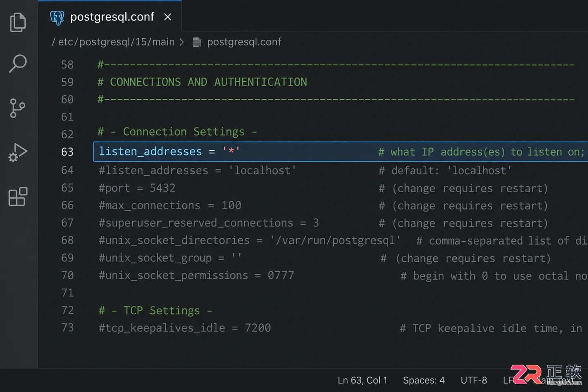Click the 'begin with 0 to use octal' comment

pyautogui.click(x=494, y=276)
